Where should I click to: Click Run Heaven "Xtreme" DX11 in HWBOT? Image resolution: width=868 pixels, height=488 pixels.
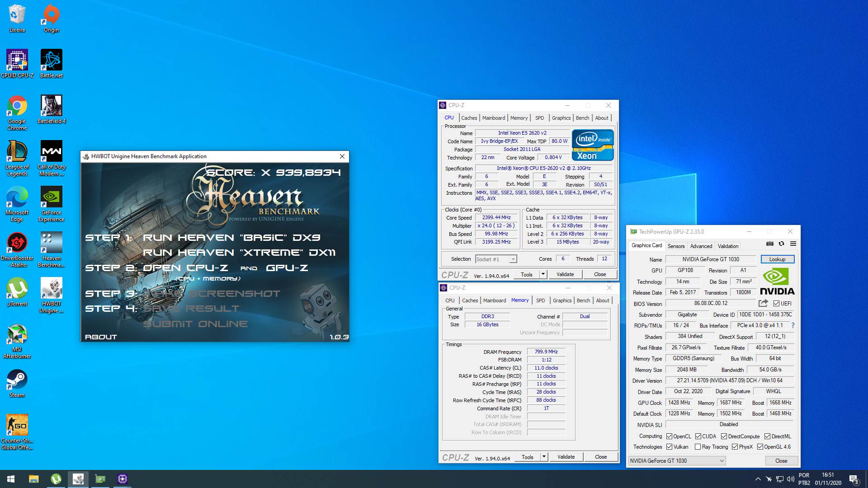coord(239,253)
